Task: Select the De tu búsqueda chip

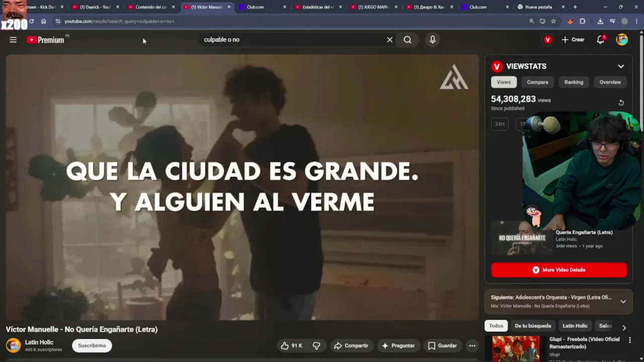Action: (533, 326)
